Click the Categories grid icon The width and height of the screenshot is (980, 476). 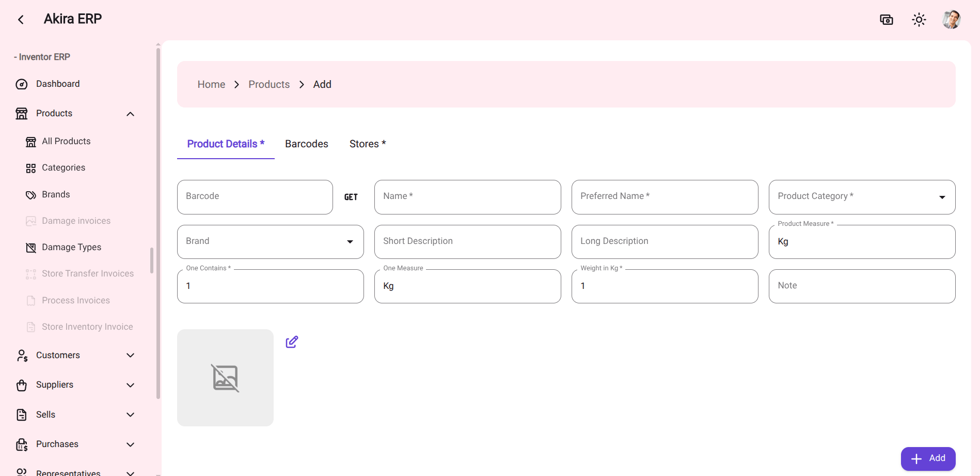31,168
